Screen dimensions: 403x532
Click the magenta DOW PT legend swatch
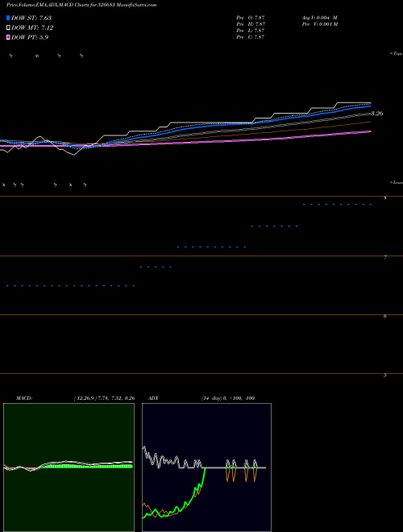tap(8, 37)
